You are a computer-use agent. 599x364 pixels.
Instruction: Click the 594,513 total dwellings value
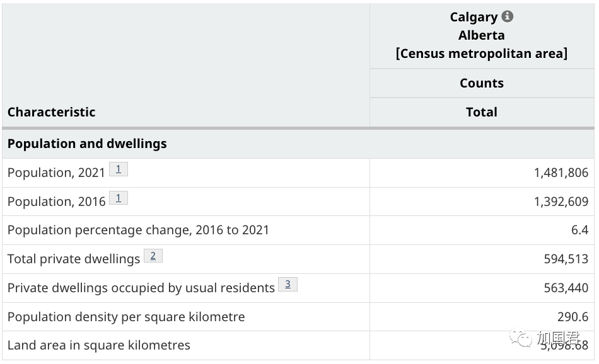(x=566, y=259)
